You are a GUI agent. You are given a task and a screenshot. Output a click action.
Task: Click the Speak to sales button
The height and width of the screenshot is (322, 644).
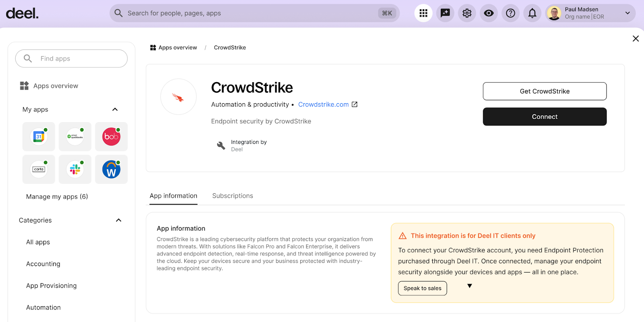tap(422, 288)
